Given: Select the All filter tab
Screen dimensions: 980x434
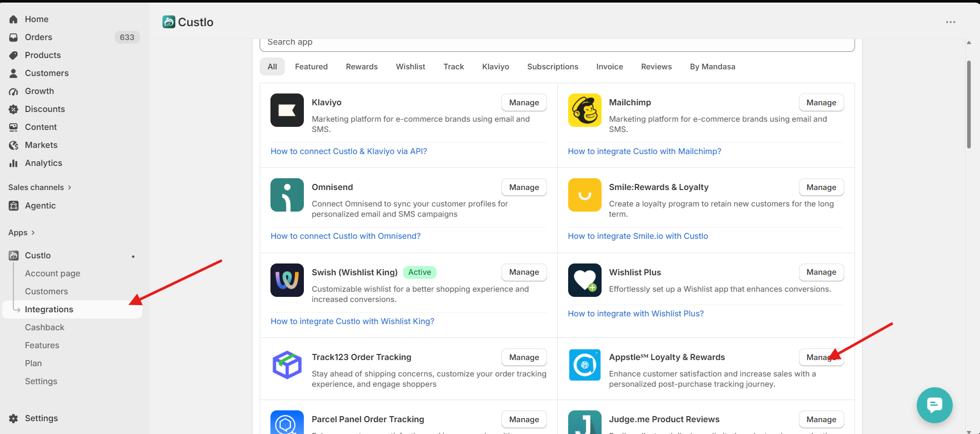Looking at the screenshot, I should coord(273,67).
